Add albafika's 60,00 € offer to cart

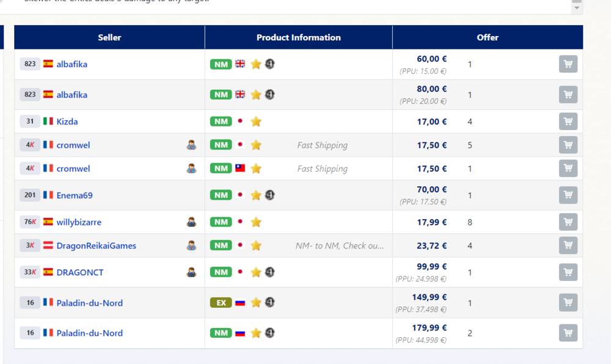pos(568,64)
